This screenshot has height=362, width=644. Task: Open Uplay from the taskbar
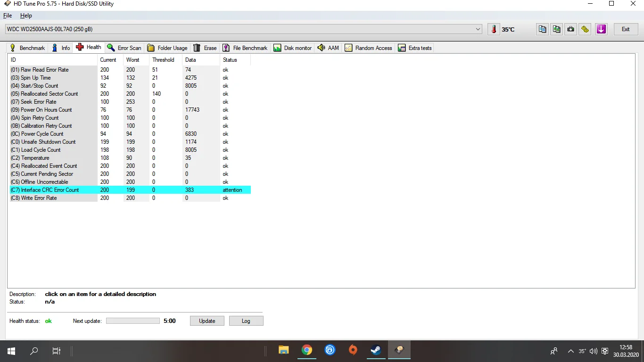pyautogui.click(x=330, y=350)
